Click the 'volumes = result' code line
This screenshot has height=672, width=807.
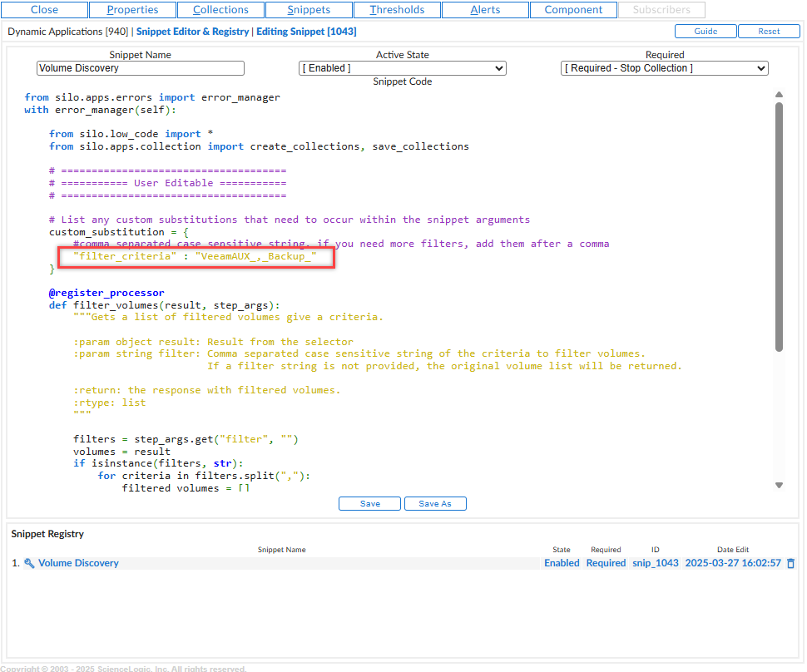point(121,452)
